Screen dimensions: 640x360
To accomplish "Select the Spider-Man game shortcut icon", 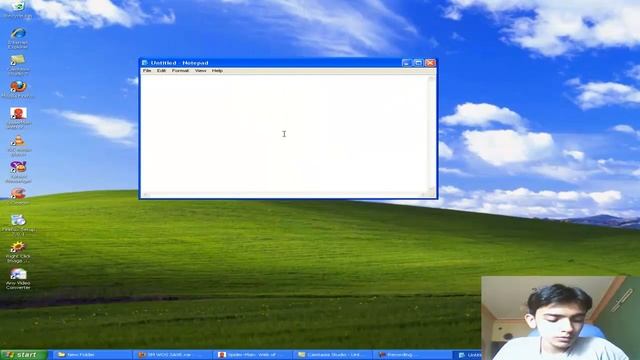I will [x=18, y=118].
